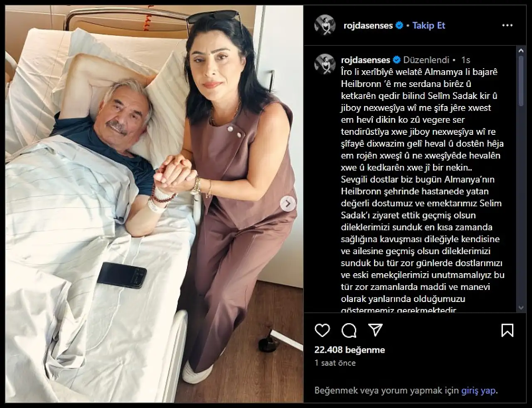The height and width of the screenshot is (408, 532).
Task: Share the post using the paper plane icon
Action: coord(375,331)
